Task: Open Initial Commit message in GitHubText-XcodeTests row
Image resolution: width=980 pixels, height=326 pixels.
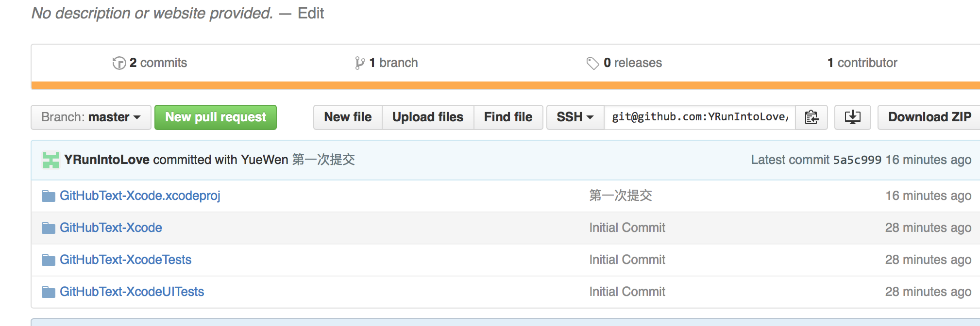Action: coord(627,260)
